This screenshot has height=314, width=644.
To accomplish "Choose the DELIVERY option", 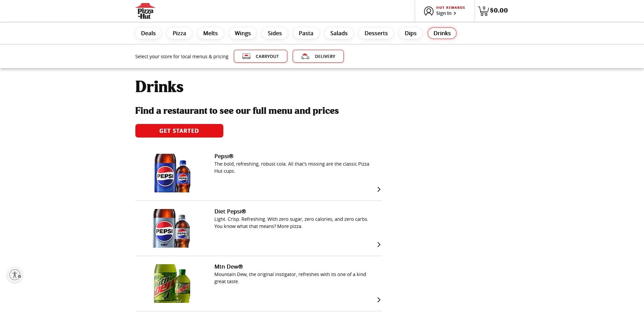I will (318, 56).
